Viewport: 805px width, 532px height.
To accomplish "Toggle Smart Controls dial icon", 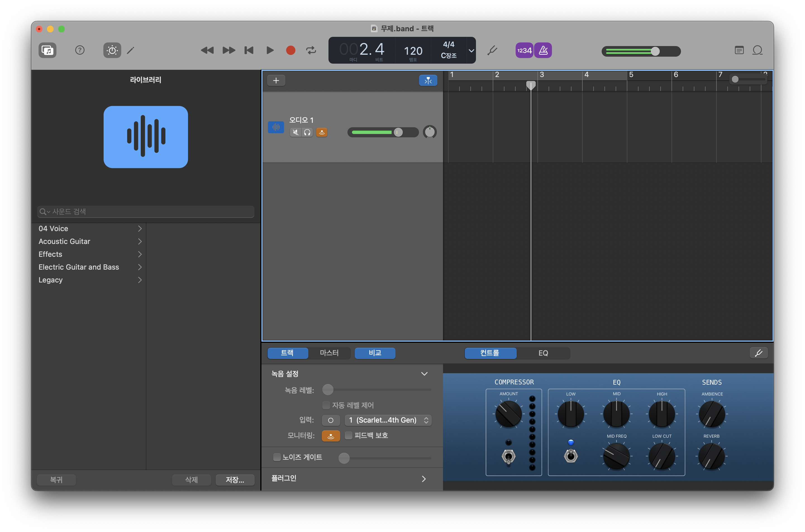I will click(x=112, y=51).
